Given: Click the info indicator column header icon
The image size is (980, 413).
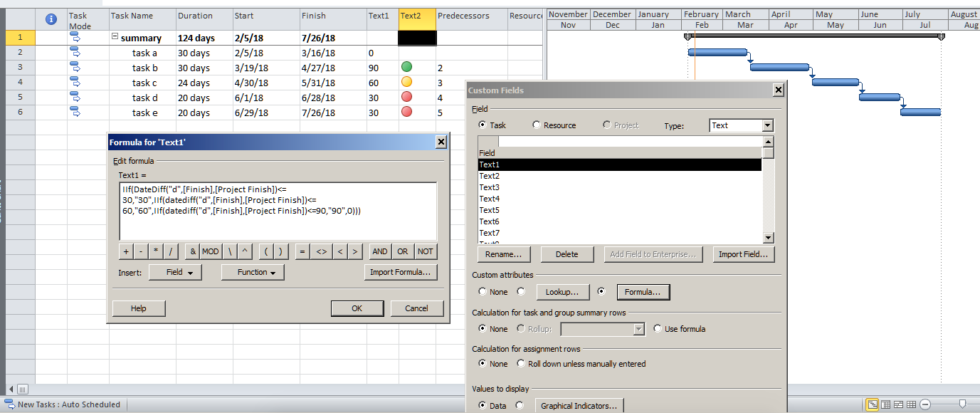Looking at the screenshot, I should coord(51,19).
